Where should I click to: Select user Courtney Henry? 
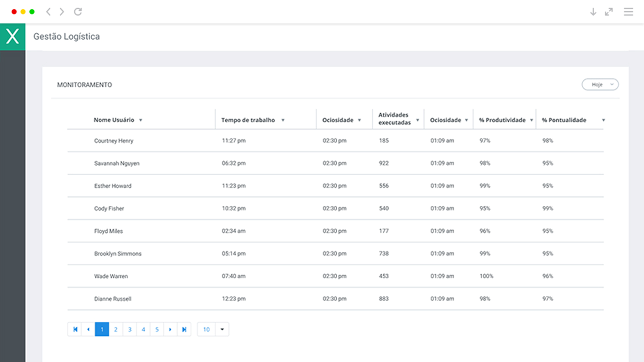[114, 141]
